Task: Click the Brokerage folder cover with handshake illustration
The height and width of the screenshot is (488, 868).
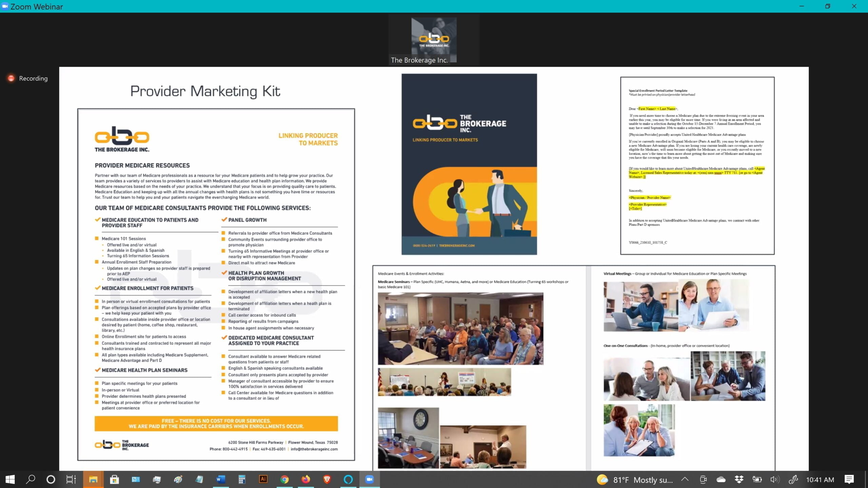Action: pos(469,164)
